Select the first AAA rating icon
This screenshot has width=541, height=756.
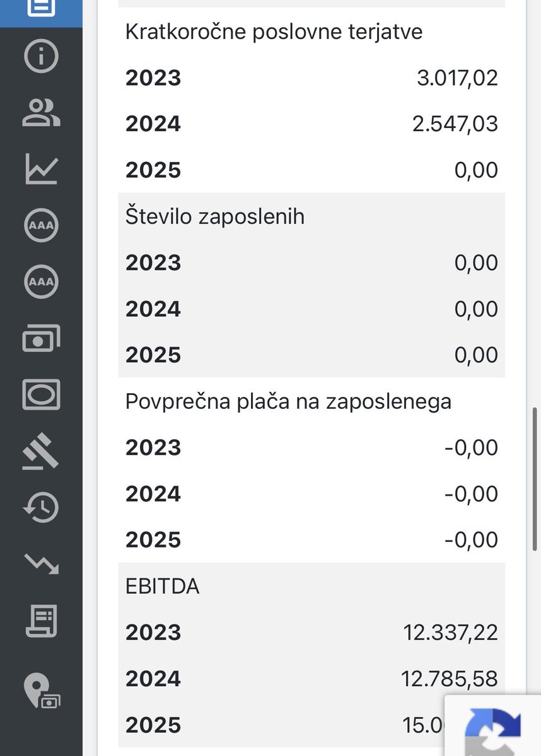coord(41,226)
